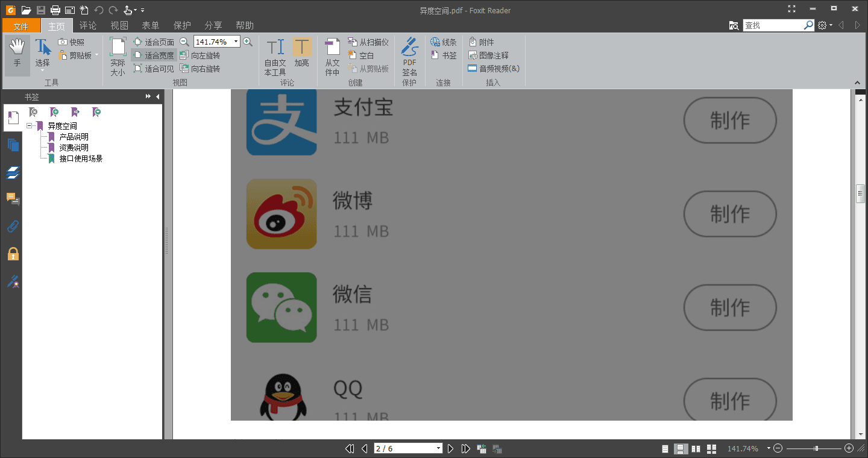
Task: Insert an 附件 file attachment
Action: pyautogui.click(x=481, y=42)
